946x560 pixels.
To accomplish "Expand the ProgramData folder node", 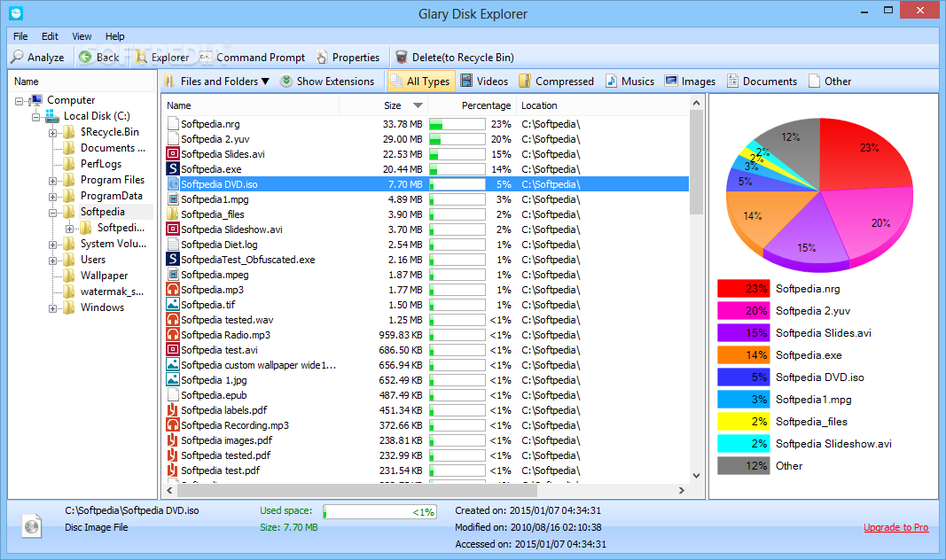I will click(52, 197).
